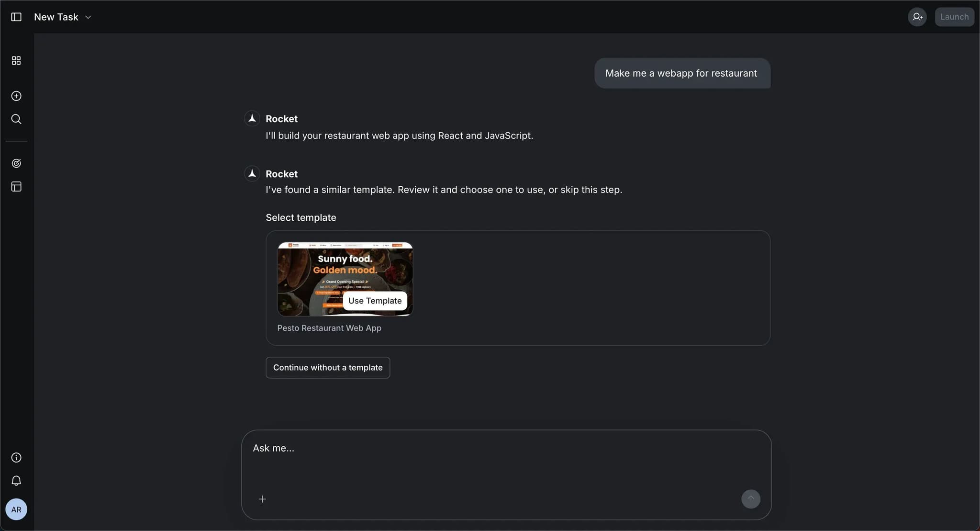Screen dimensions: 980x531
Task: Click the Pesto Restaurant Web App label
Action: (x=329, y=328)
